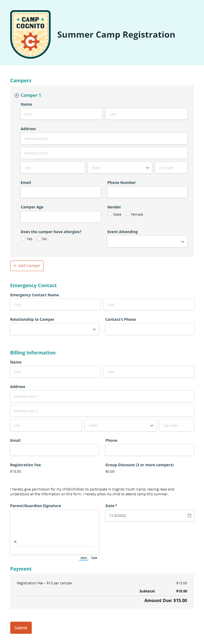This screenshot has height=644, width=204.
Task: Switch signature mode to draw
Action: coord(83,557)
